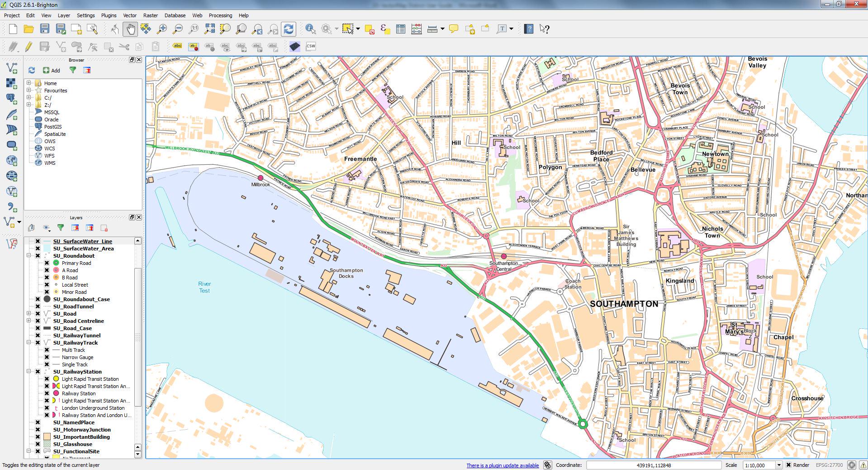868x470 pixels.
Task: Click the Coordinate input field
Action: click(x=654, y=465)
